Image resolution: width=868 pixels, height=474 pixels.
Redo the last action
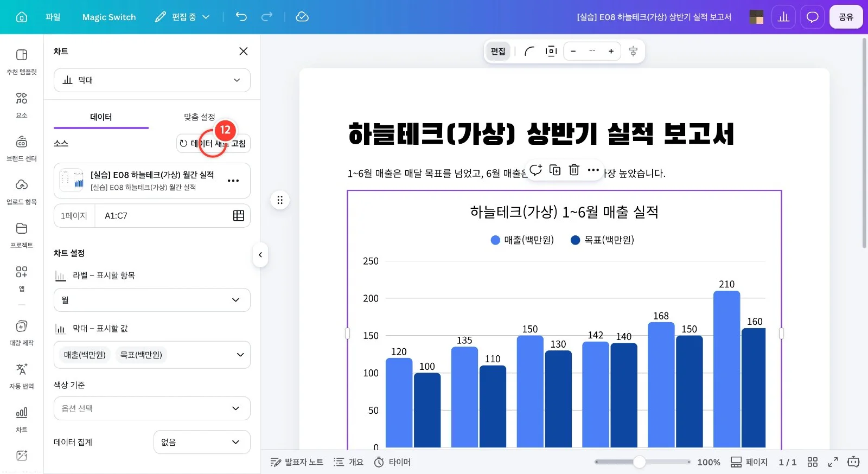pyautogui.click(x=267, y=17)
